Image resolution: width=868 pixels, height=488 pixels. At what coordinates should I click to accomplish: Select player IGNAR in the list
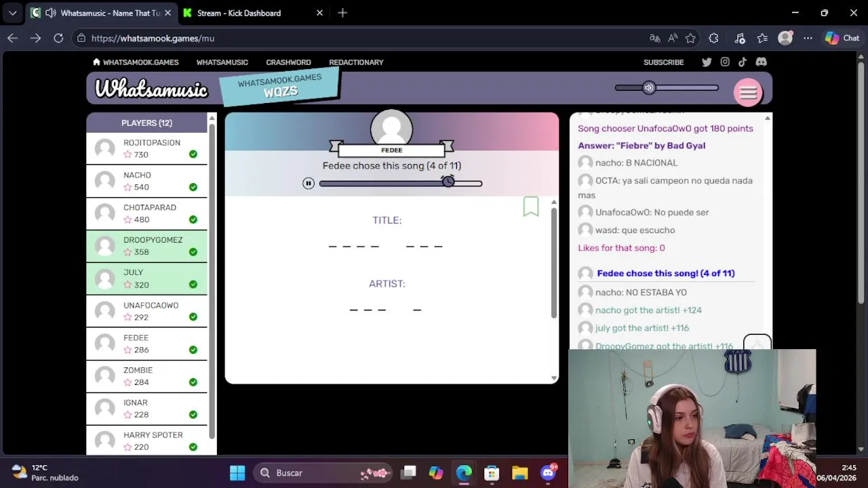[x=146, y=409]
